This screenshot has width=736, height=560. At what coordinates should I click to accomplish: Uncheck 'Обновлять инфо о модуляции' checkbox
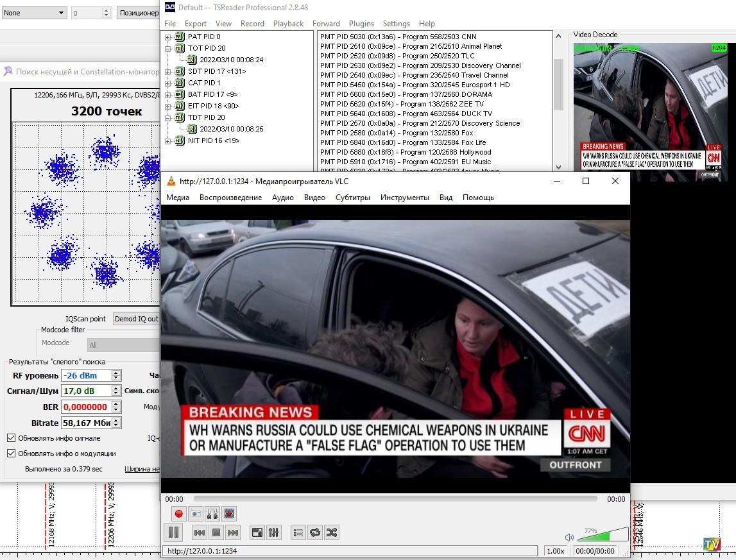pos(12,454)
